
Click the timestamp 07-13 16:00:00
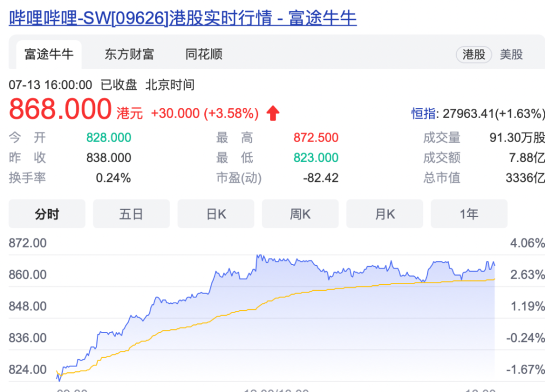pyautogui.click(x=50, y=85)
